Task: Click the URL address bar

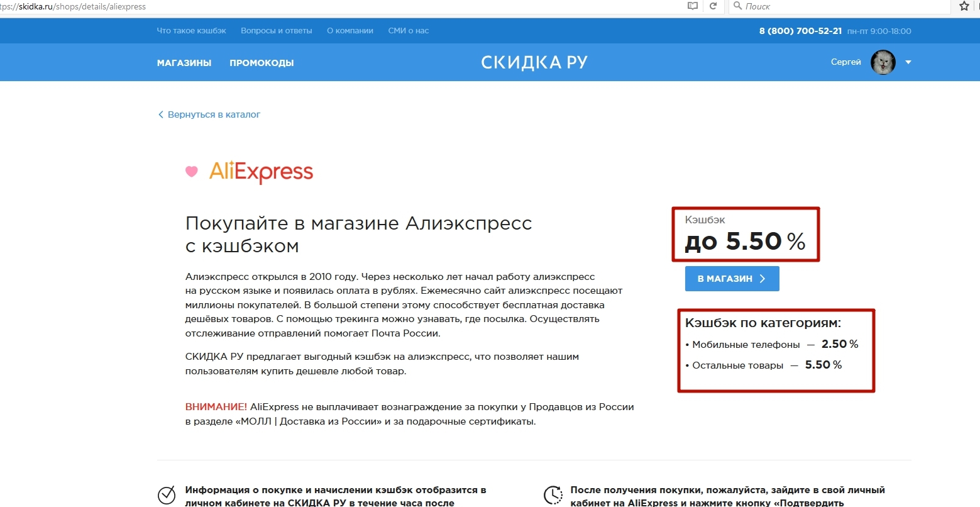Action: (x=339, y=6)
